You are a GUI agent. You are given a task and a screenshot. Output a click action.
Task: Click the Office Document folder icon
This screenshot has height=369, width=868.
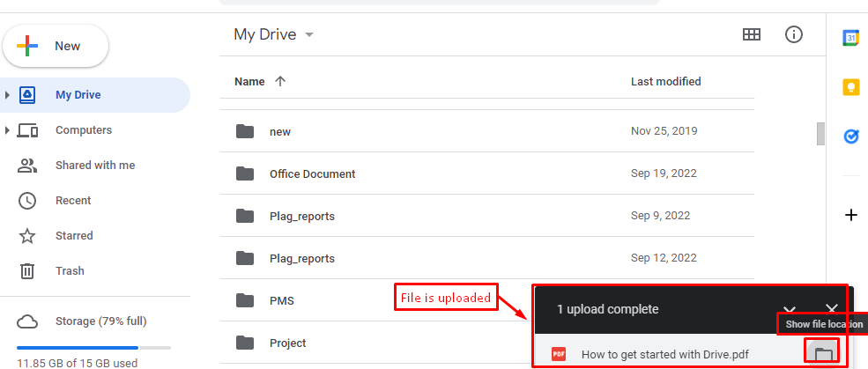[x=245, y=173]
